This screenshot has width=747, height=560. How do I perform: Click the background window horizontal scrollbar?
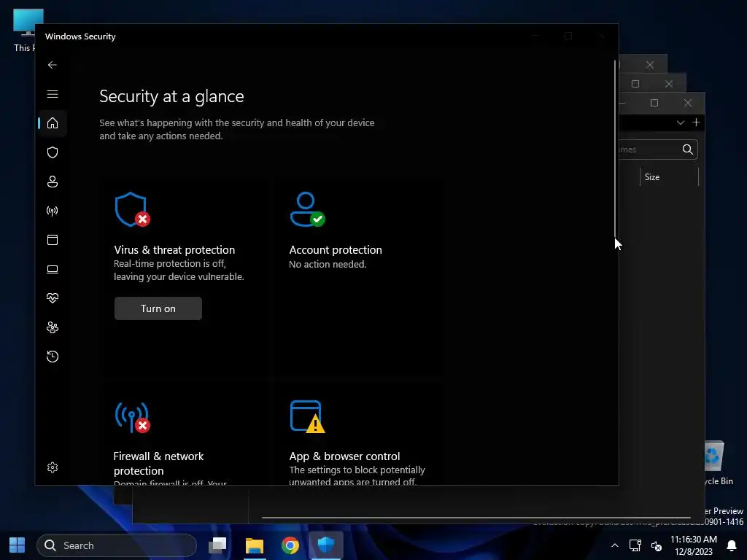[476, 517]
